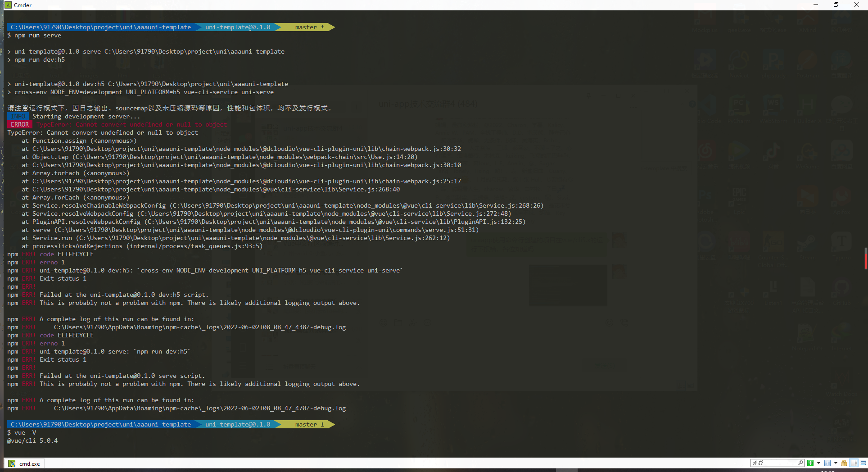Click the blue INFO badge
This screenshot has height=472, width=868.
(18, 117)
